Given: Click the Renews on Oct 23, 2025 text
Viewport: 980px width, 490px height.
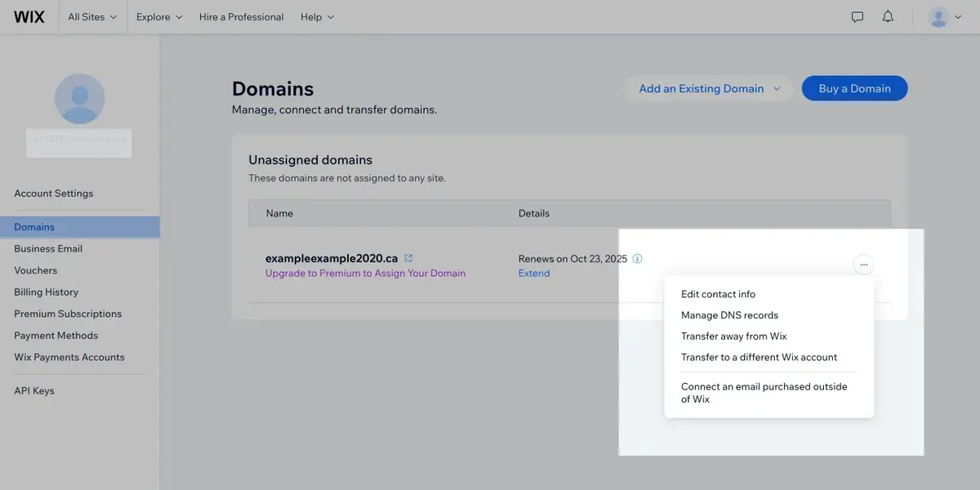Looking at the screenshot, I should [x=572, y=259].
